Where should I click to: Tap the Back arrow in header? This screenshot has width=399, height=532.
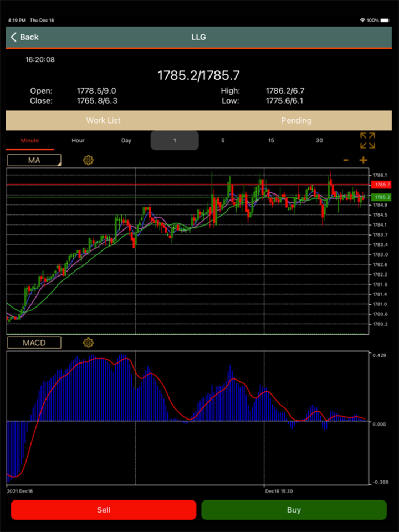[x=14, y=37]
